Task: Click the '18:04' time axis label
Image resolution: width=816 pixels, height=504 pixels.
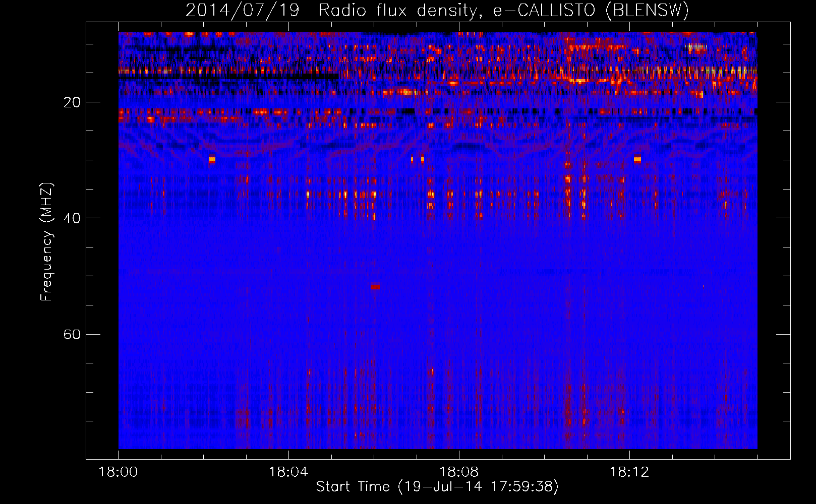Action: 288,472
